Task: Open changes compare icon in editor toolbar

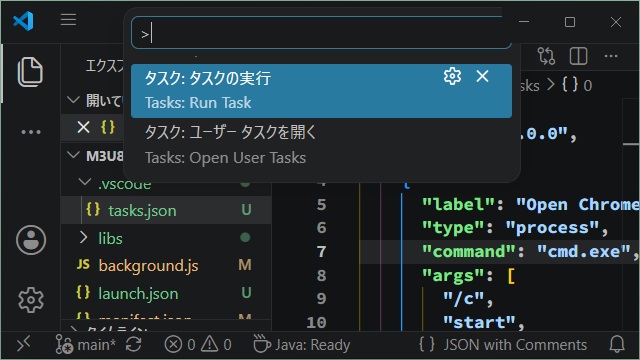Action: click(x=546, y=56)
